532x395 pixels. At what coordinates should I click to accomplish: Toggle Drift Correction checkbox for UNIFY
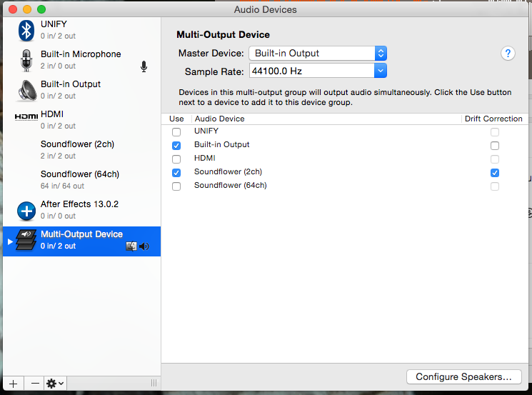495,131
